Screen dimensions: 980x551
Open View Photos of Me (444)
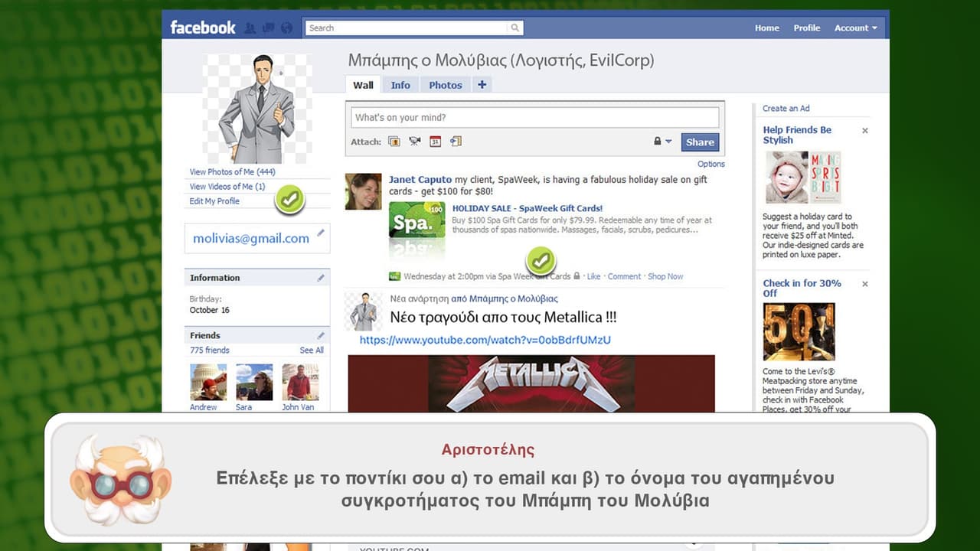[233, 172]
